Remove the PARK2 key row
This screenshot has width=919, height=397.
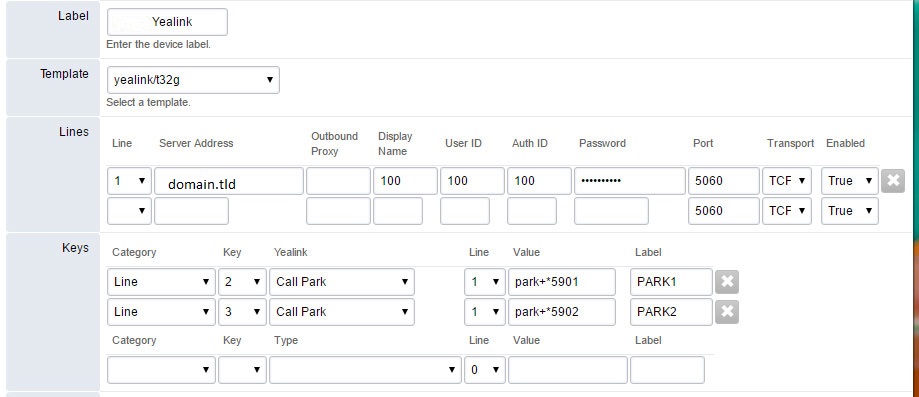[x=727, y=311]
